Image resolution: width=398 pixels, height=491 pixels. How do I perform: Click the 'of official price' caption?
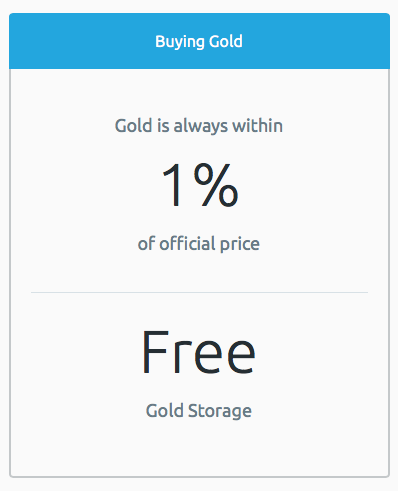click(199, 244)
